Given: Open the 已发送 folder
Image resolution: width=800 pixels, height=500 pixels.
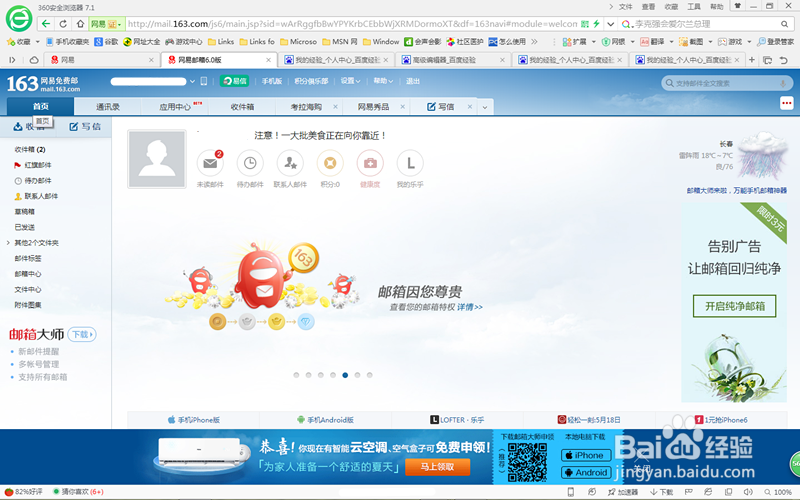Looking at the screenshot, I should 24,227.
